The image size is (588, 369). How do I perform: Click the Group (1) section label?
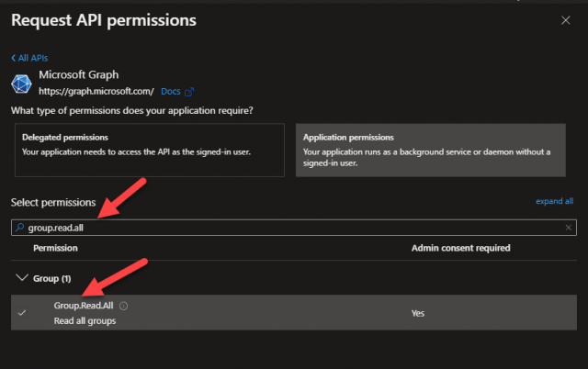click(51, 279)
